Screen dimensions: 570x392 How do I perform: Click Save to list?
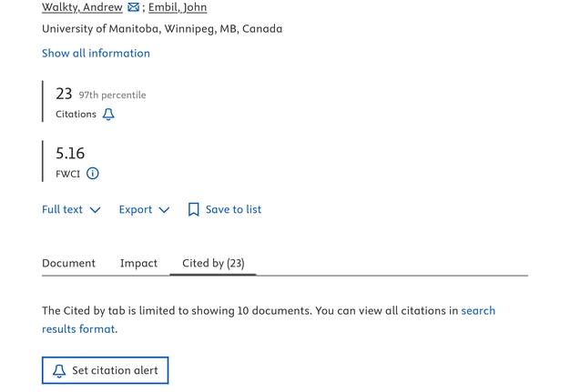(233, 210)
